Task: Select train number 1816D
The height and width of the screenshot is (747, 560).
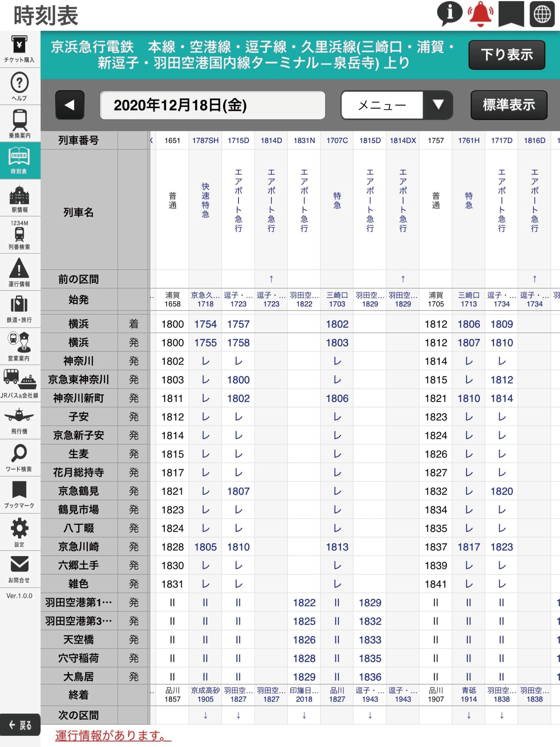Action: [535, 141]
